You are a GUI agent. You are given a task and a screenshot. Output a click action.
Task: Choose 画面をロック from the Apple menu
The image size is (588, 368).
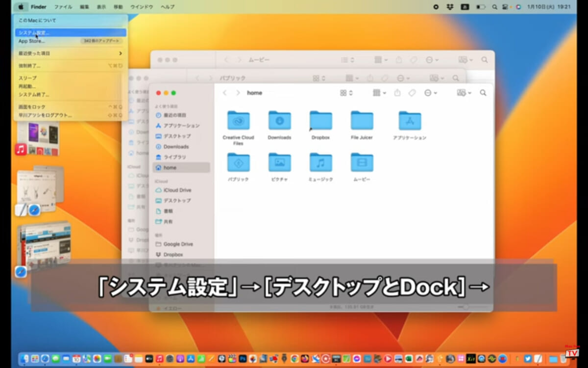[x=71, y=107]
